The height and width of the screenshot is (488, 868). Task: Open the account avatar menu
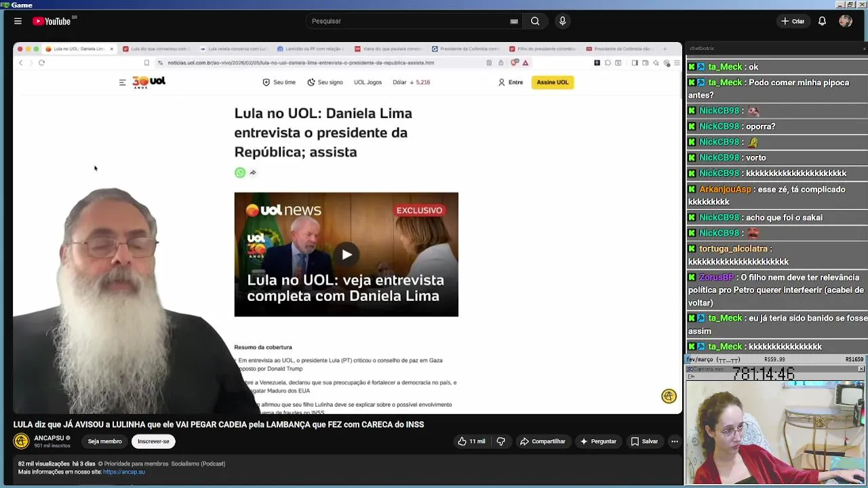click(x=845, y=21)
